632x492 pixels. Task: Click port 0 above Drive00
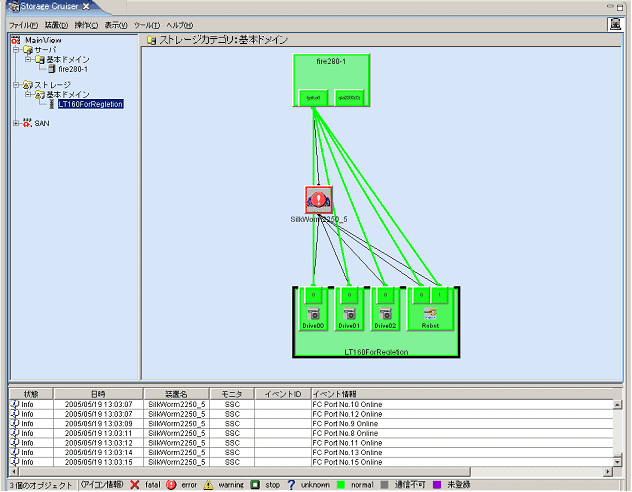click(x=313, y=295)
